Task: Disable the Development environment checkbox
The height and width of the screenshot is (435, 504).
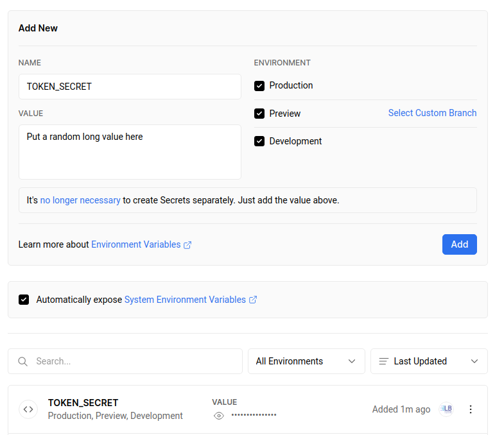Action: [259, 141]
